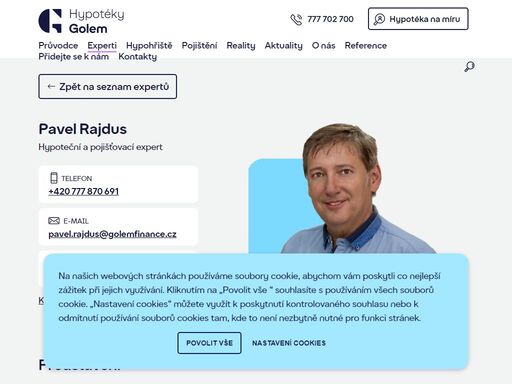This screenshot has height=384, width=512.
Task: Click phone link +420 777 870 691
Action: click(x=83, y=191)
